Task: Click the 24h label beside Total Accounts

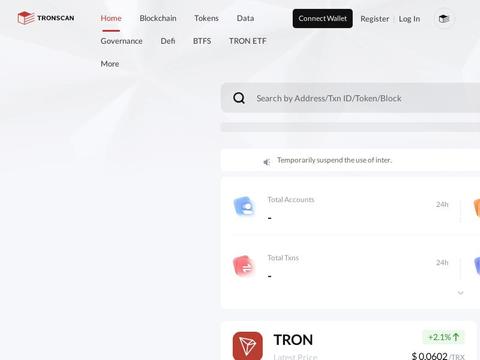Action: (442, 204)
